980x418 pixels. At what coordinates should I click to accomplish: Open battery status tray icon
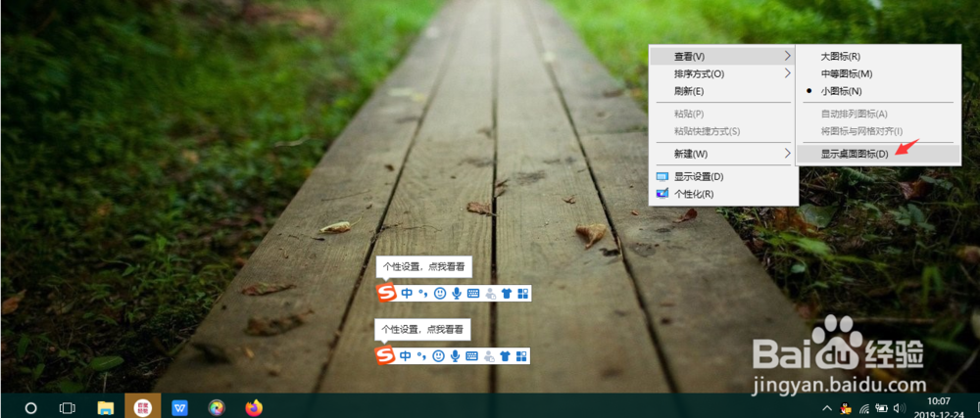882,409
